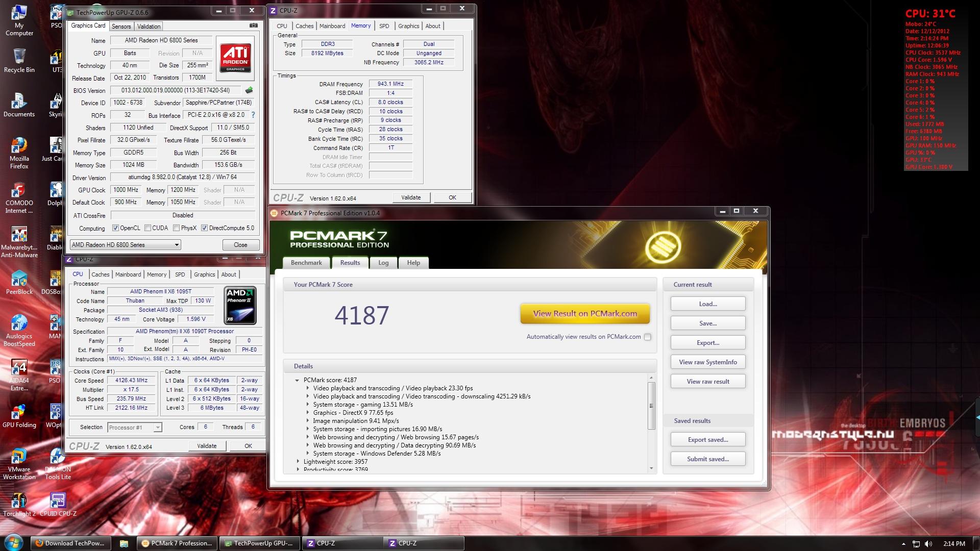
Task: Click the Close button in GPU-Z
Action: coord(240,245)
